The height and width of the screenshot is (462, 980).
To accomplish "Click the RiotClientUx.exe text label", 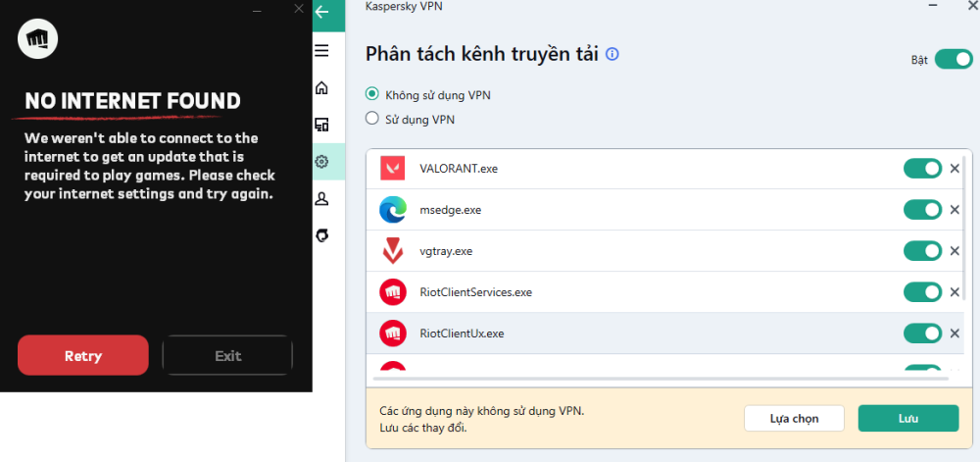I will 462,334.
